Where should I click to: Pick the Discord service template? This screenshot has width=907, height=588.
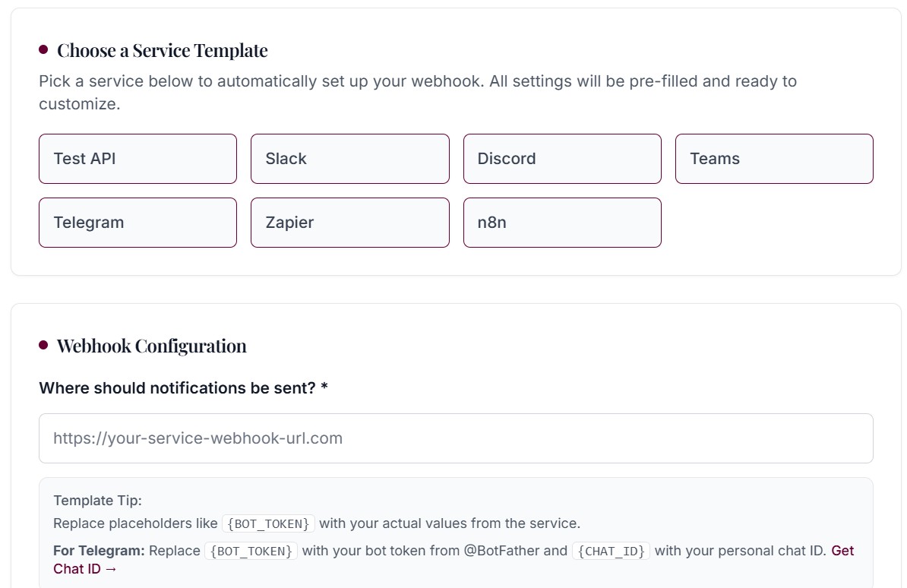click(x=562, y=159)
